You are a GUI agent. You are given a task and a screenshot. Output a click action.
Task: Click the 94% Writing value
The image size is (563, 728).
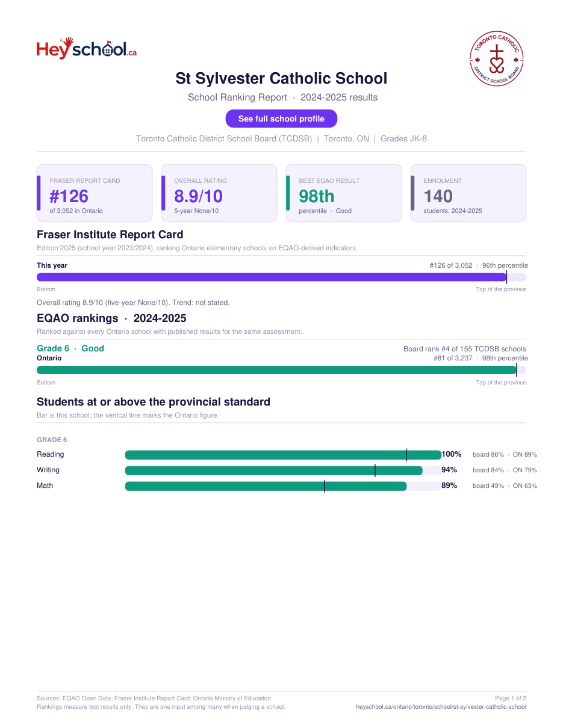(x=449, y=470)
